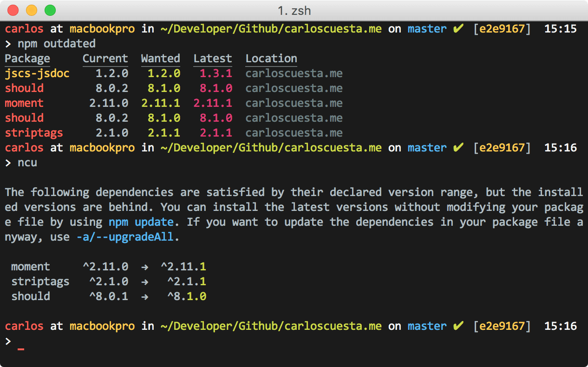This screenshot has height=367, width=588.
Task: Click the "-a/--upgradeAll" option text
Action: click(x=125, y=237)
